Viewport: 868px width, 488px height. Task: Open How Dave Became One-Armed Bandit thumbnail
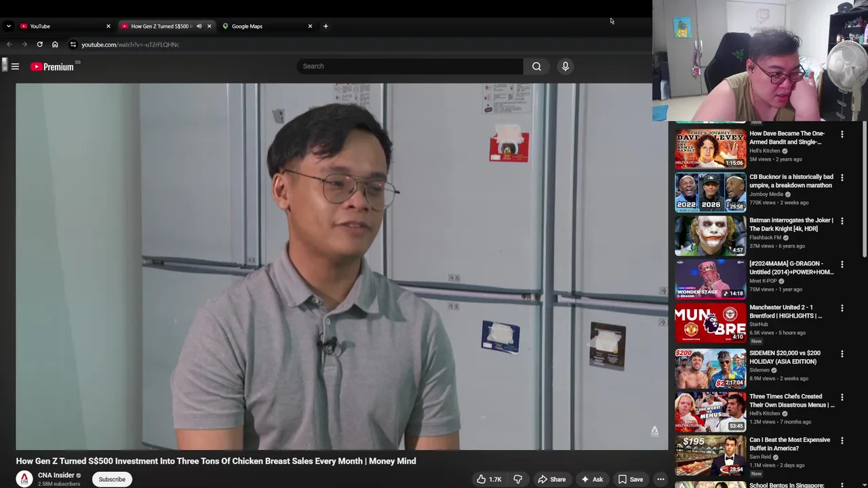(710, 148)
